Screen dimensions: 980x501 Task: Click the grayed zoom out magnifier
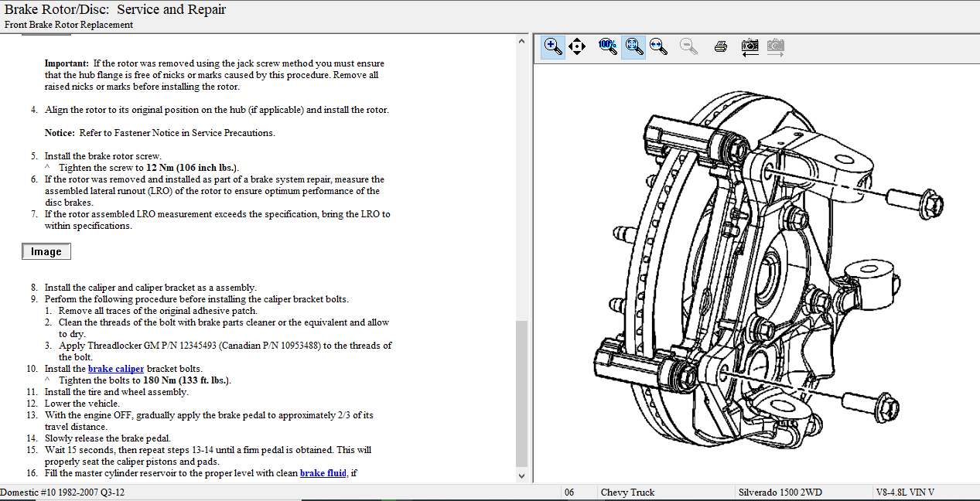688,46
